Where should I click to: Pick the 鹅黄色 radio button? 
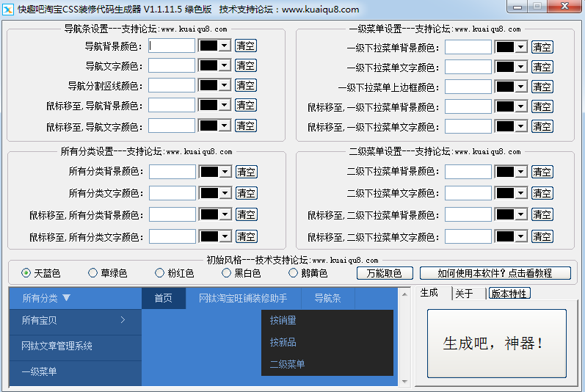294,273
